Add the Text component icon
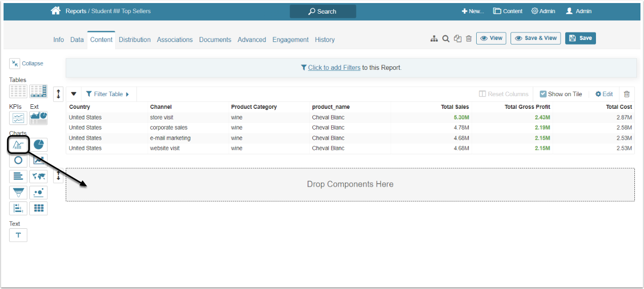Screen dimensions: 644x289 pos(18,235)
